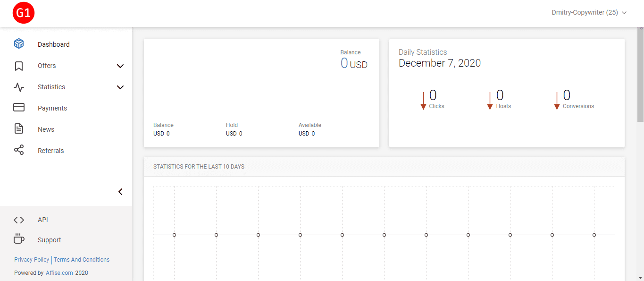
Task: Click the down arrow icon beside Hosts
Action: tap(490, 101)
